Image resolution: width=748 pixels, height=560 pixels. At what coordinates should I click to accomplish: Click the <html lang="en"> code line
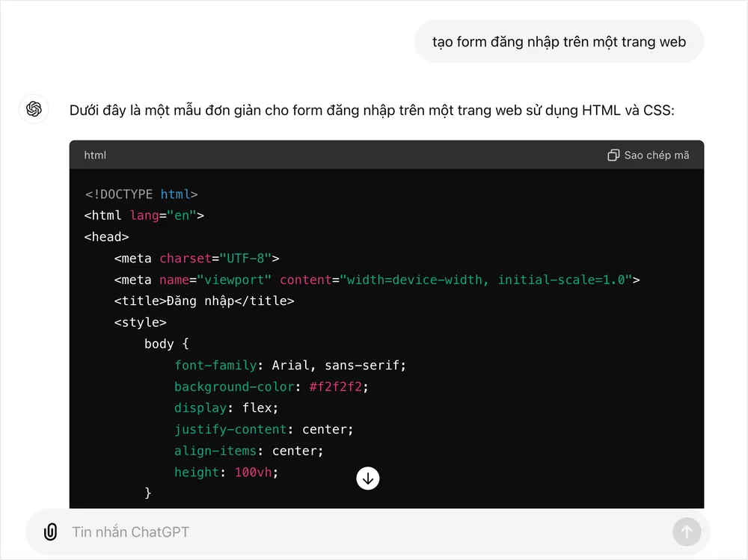[144, 215]
